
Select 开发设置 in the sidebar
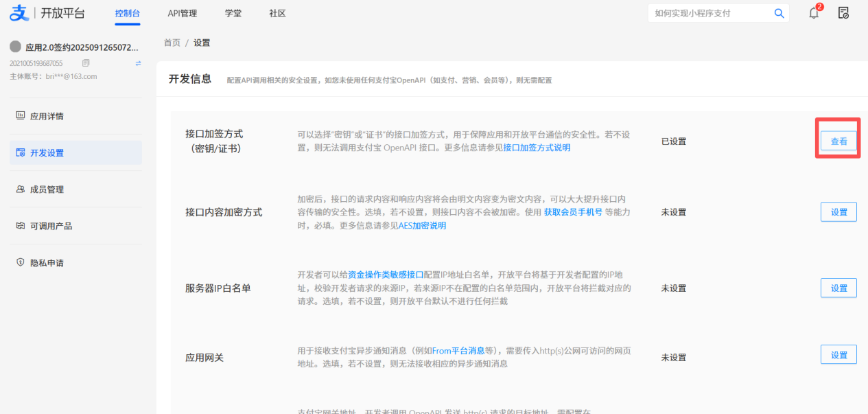click(47, 152)
